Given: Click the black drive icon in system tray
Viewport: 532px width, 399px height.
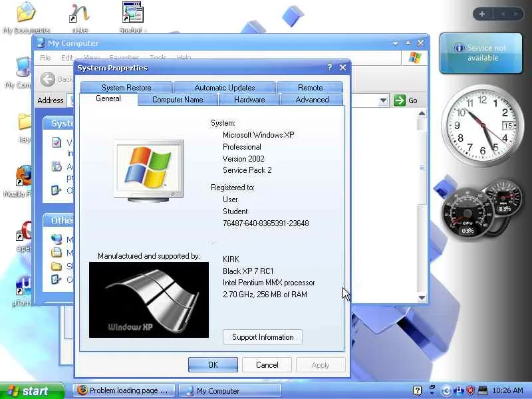Looking at the screenshot, I should 483,390.
